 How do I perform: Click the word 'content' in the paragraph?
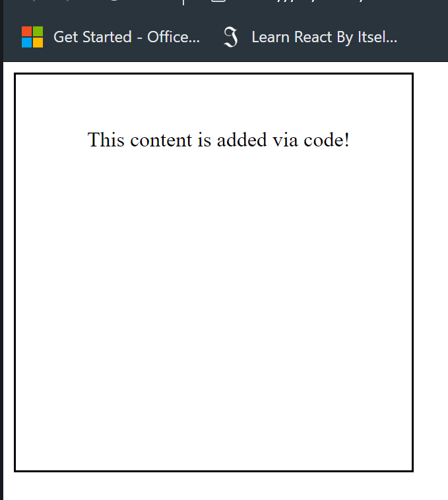point(161,140)
